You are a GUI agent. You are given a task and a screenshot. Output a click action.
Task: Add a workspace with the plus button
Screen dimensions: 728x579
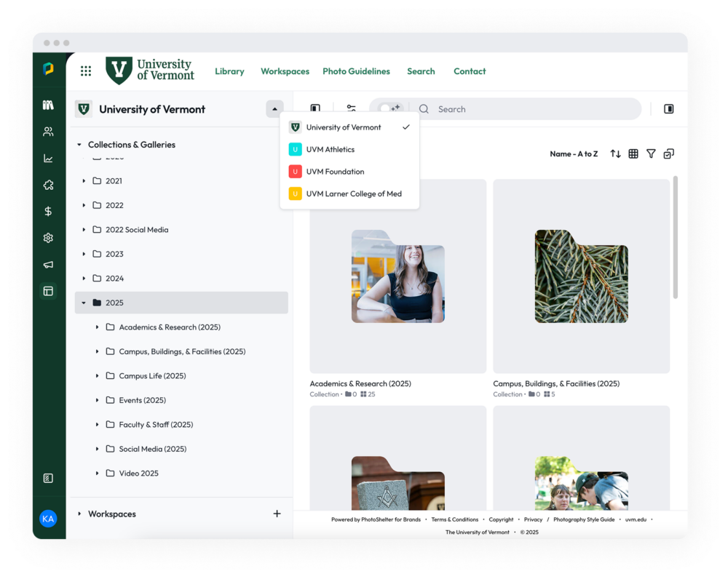pos(277,514)
